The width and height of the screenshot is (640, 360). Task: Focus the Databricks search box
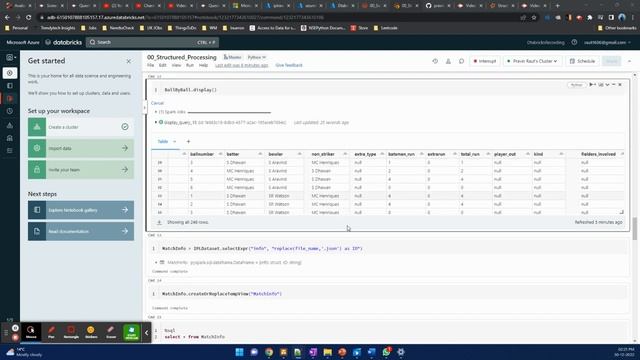tap(152, 42)
